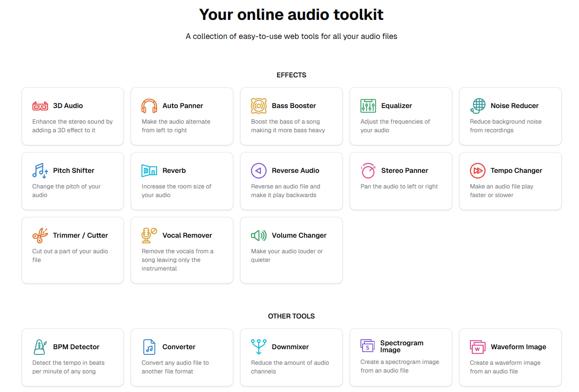Click the sliders icon for Equalizer
The width and height of the screenshot is (579, 392).
tap(368, 106)
